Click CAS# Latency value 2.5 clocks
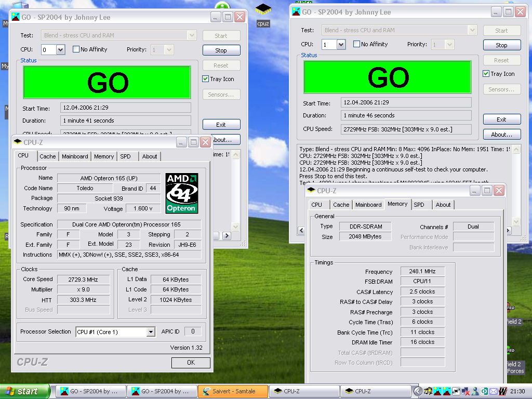Screen dimensions: 532x399 point(422,291)
